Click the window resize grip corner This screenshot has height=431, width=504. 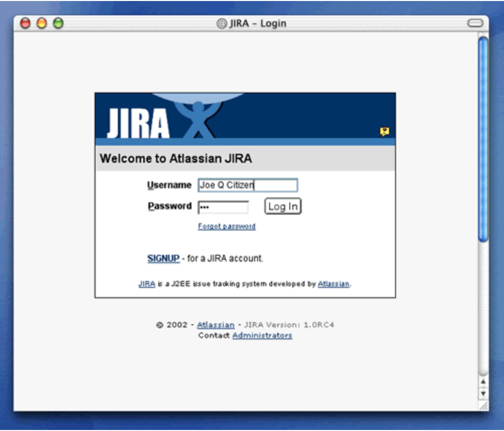483,406
